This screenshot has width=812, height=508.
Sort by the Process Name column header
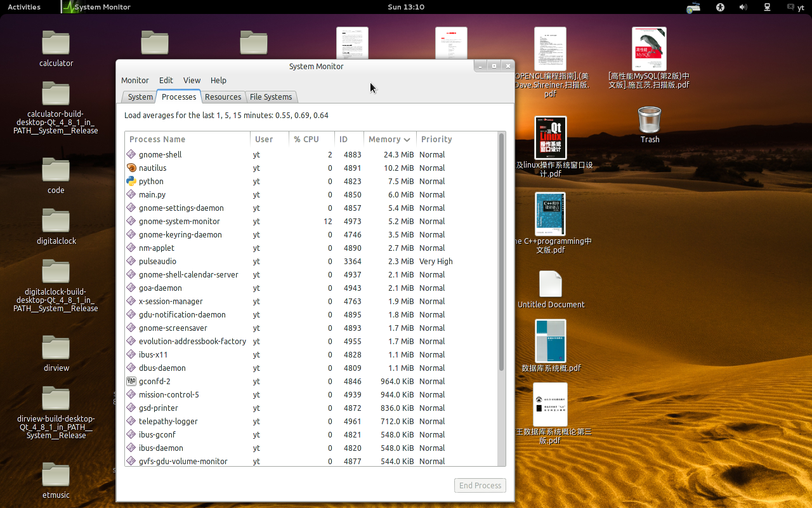tap(188, 139)
